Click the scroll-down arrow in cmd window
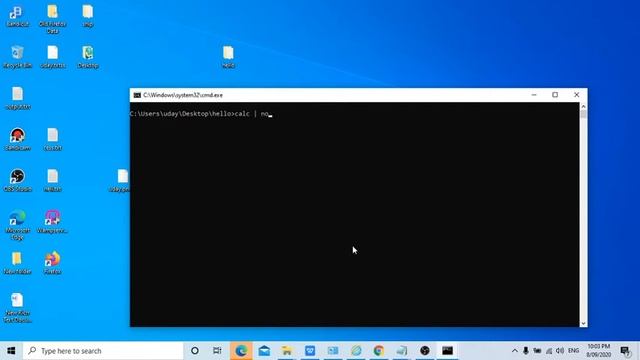 (x=583, y=323)
